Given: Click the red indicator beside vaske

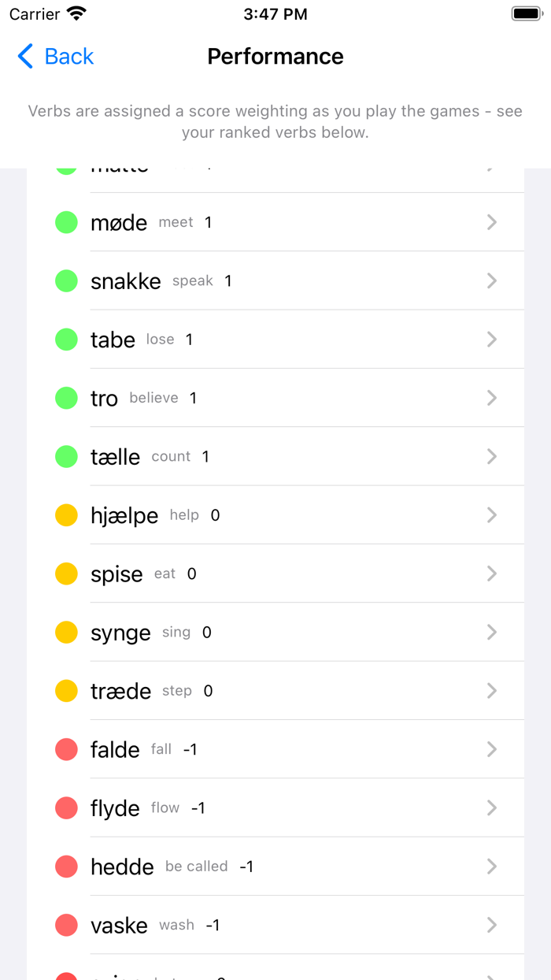Looking at the screenshot, I should click(66, 925).
